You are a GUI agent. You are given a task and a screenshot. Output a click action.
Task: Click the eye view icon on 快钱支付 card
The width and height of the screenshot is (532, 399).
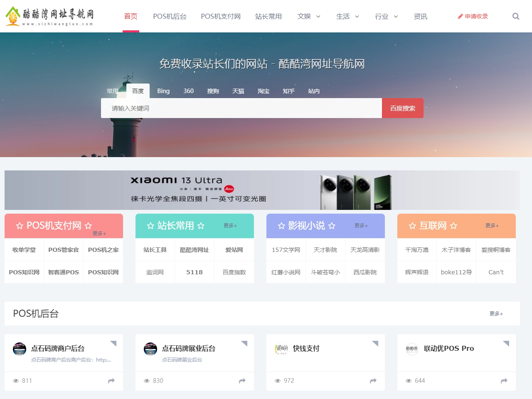pos(277,381)
